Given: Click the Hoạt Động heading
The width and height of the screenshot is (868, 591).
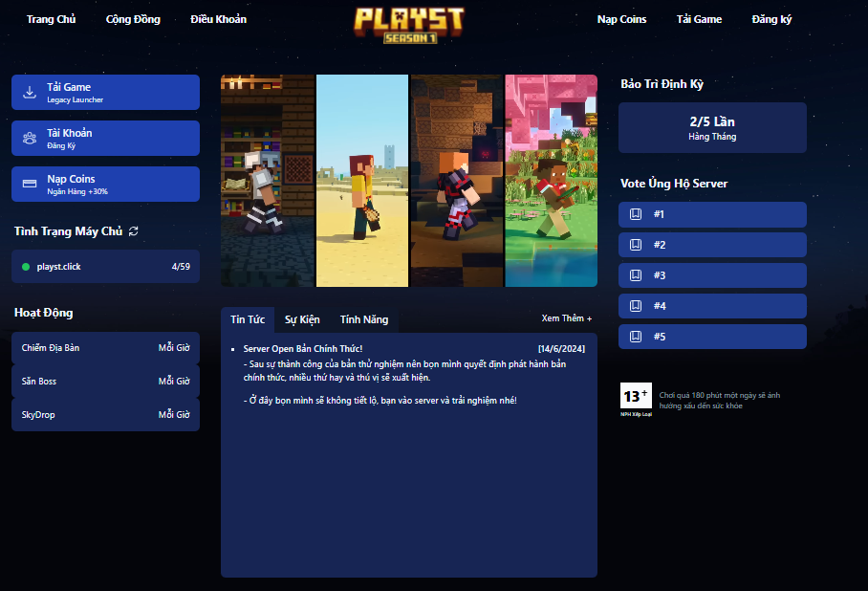Looking at the screenshot, I should coord(43,313).
